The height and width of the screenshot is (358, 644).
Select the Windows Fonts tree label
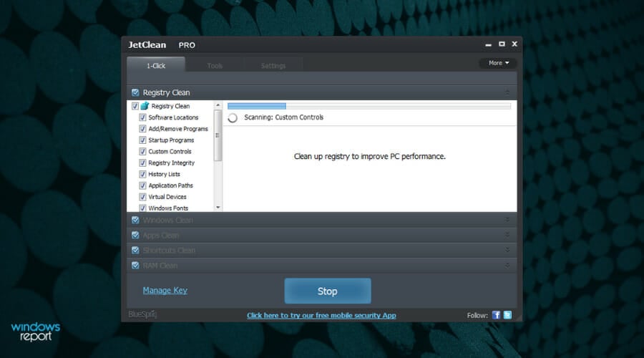(168, 208)
